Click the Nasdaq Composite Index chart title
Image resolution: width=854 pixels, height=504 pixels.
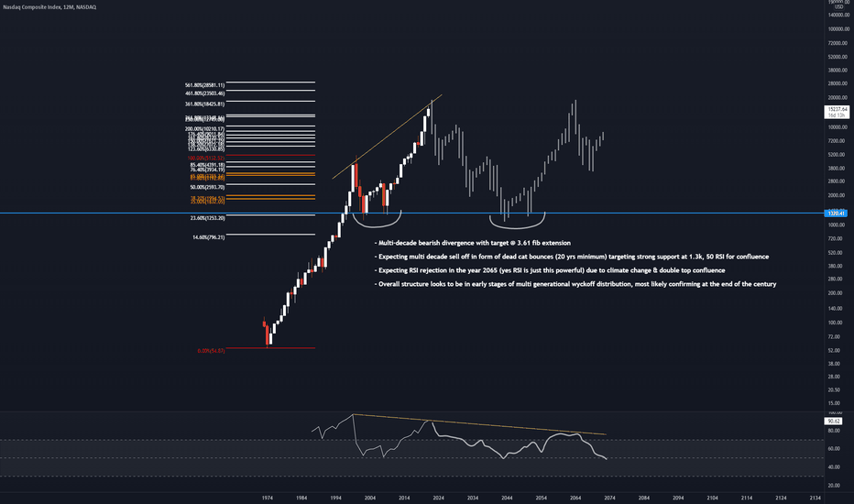[49, 7]
